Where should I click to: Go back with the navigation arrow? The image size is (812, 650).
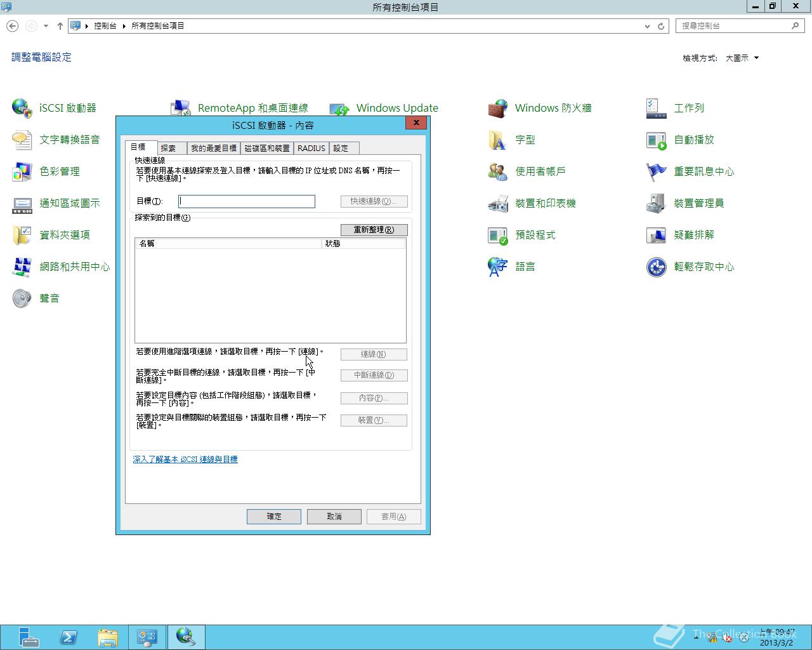[12, 26]
